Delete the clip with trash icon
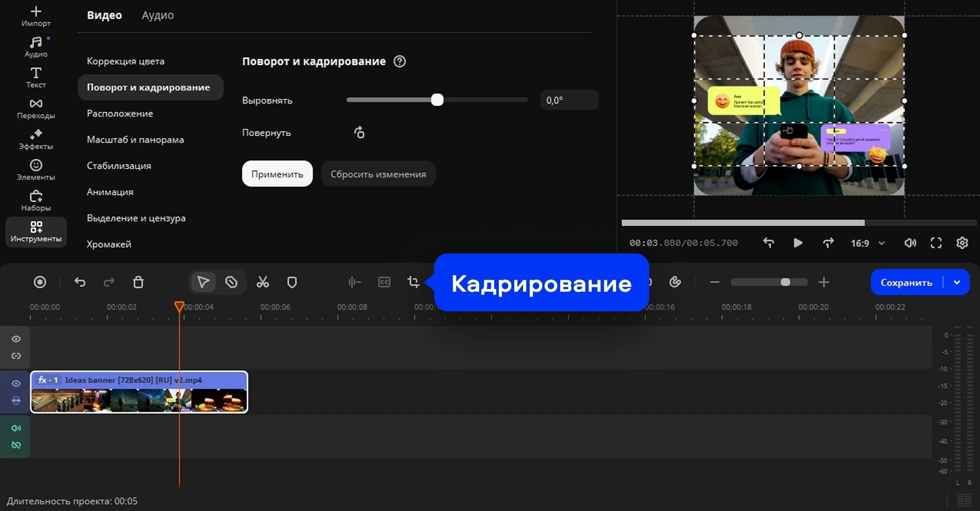Image resolution: width=980 pixels, height=511 pixels. coord(138,282)
